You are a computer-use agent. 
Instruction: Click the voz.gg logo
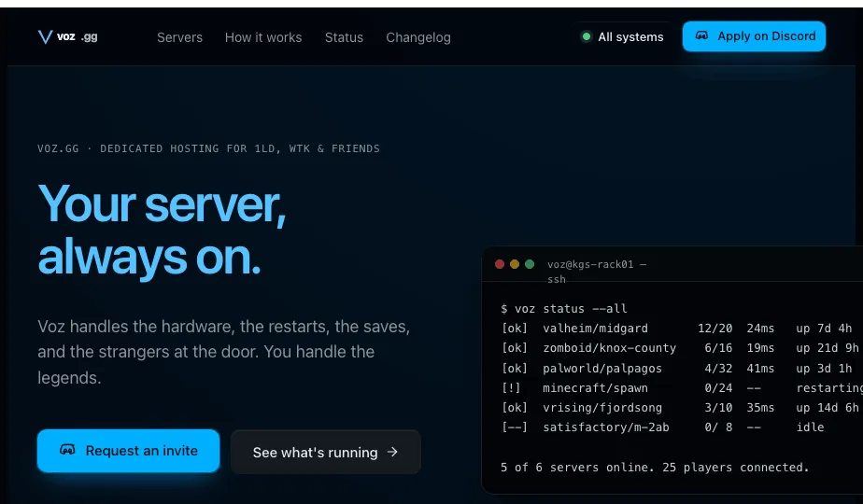coord(67,36)
